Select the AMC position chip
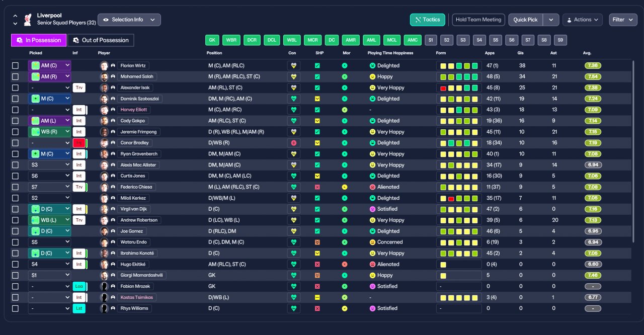The image size is (644, 335). coord(413,40)
